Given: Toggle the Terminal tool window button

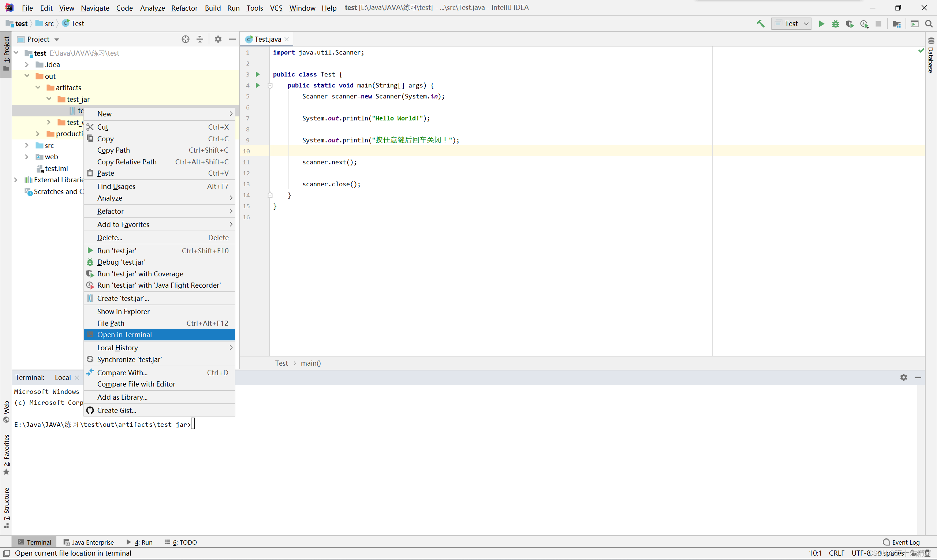Looking at the screenshot, I should tap(35, 542).
